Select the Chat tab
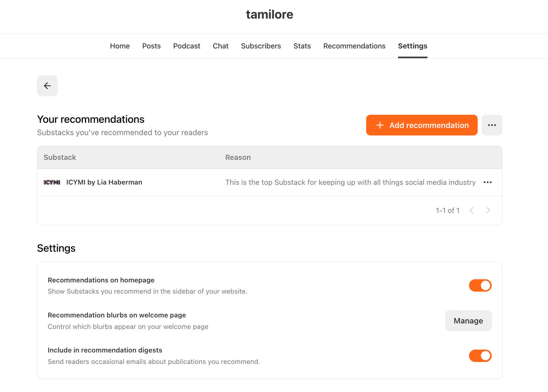This screenshot has width=548, height=392. click(x=221, y=46)
